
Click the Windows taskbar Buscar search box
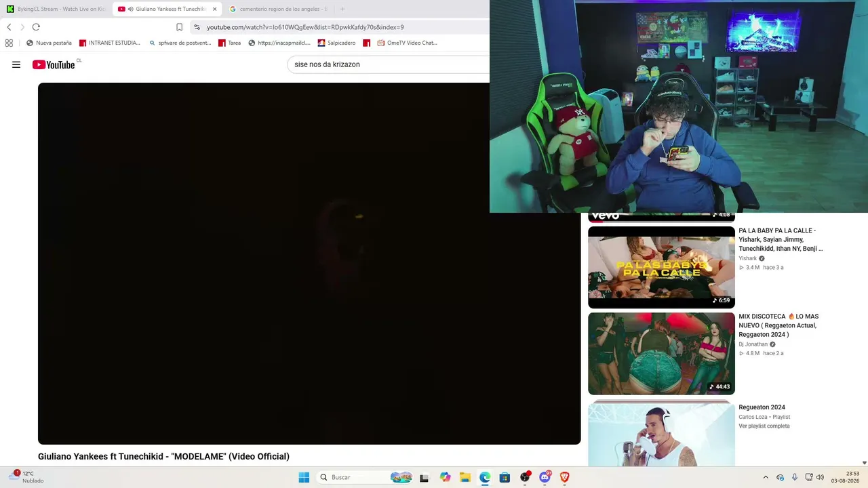[365, 477]
